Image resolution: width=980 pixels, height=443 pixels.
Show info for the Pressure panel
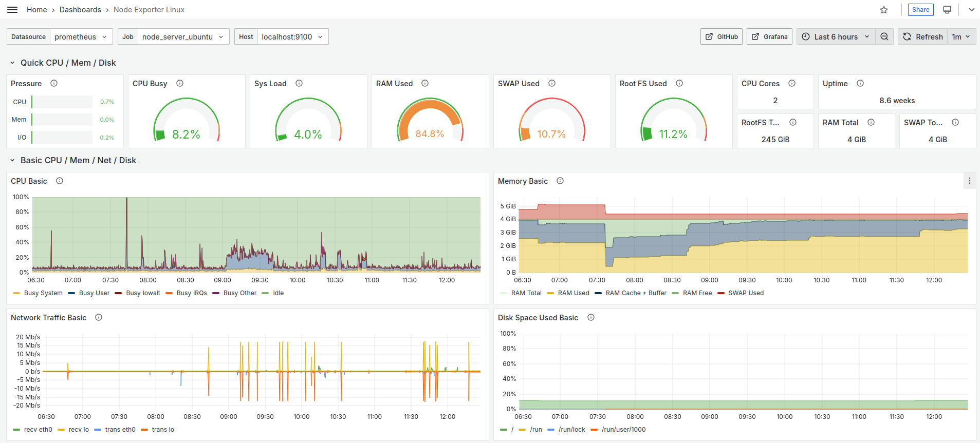(x=54, y=83)
